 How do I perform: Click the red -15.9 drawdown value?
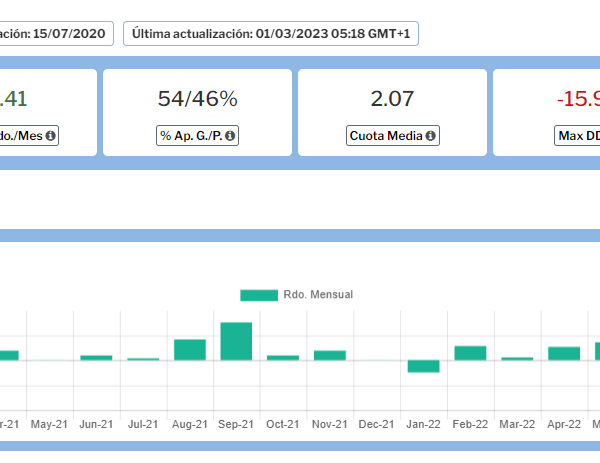point(578,99)
